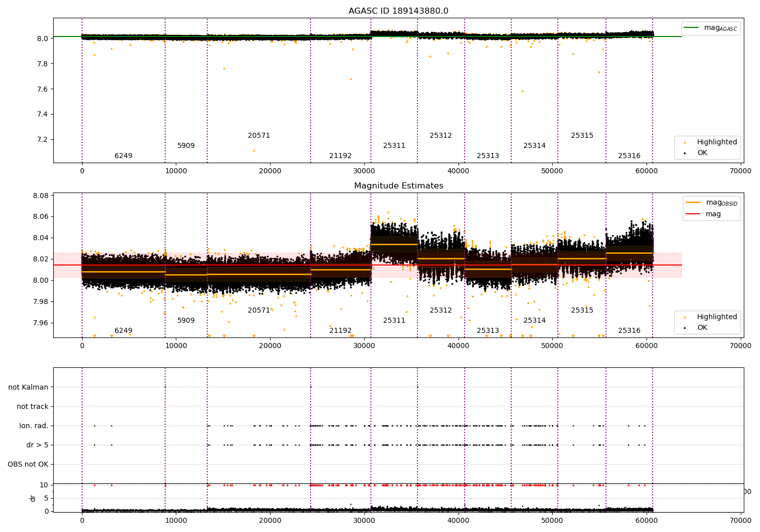This screenshot has width=760, height=532.
Task: Click the 7.8 y-axis tick label
Action: (x=43, y=64)
